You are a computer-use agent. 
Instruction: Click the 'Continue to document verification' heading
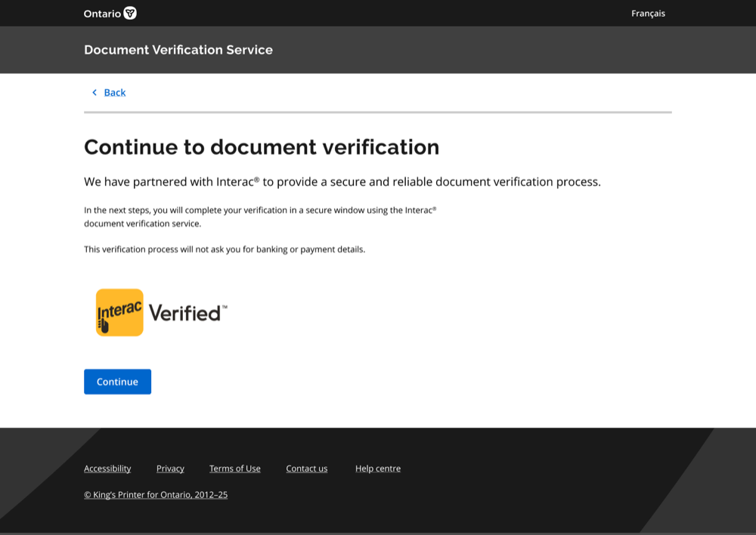262,147
